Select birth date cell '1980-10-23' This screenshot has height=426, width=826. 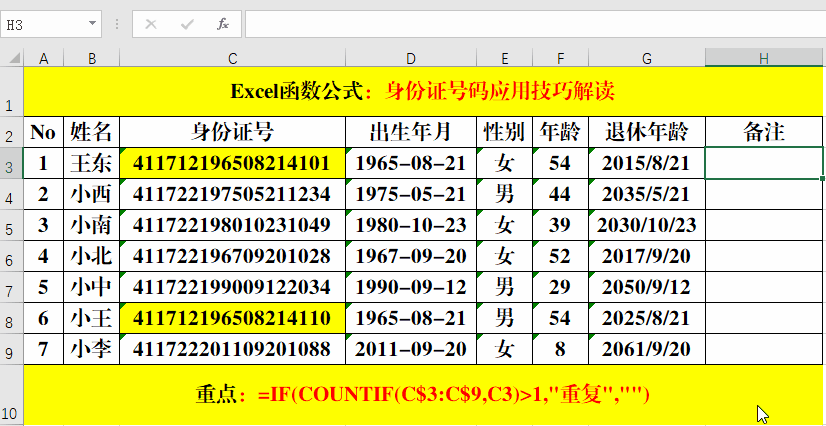411,225
